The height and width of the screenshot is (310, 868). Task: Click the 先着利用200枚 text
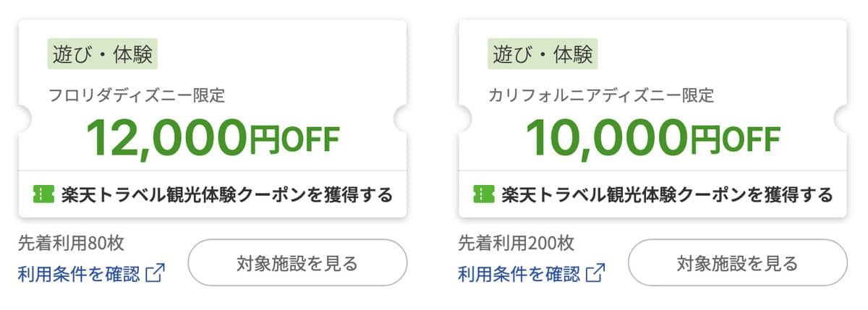click(x=516, y=243)
